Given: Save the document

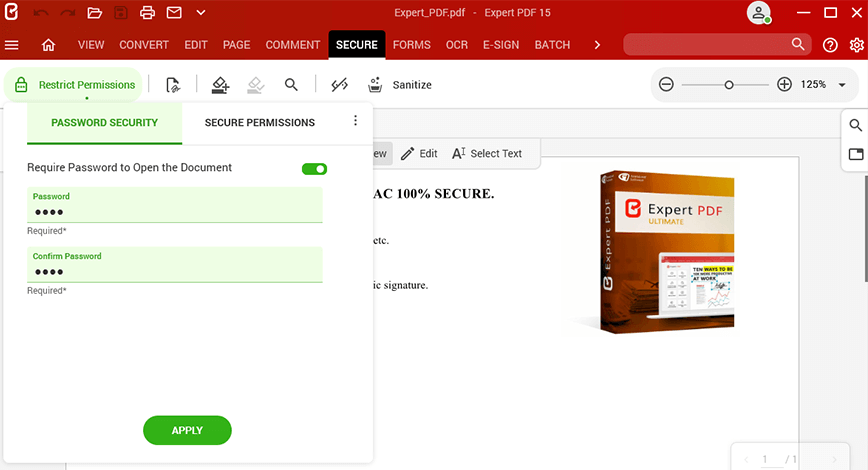Looking at the screenshot, I should (x=121, y=12).
